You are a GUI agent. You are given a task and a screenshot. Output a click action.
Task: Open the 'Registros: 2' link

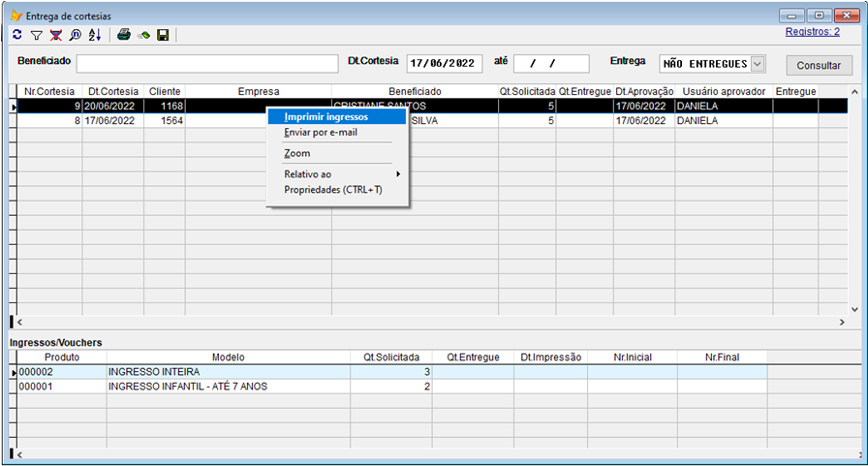[812, 31]
